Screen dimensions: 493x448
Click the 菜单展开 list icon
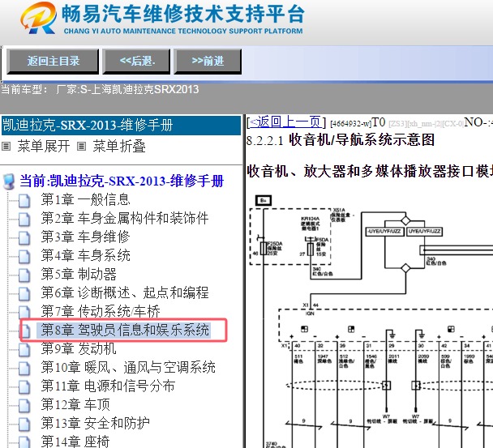6,147
